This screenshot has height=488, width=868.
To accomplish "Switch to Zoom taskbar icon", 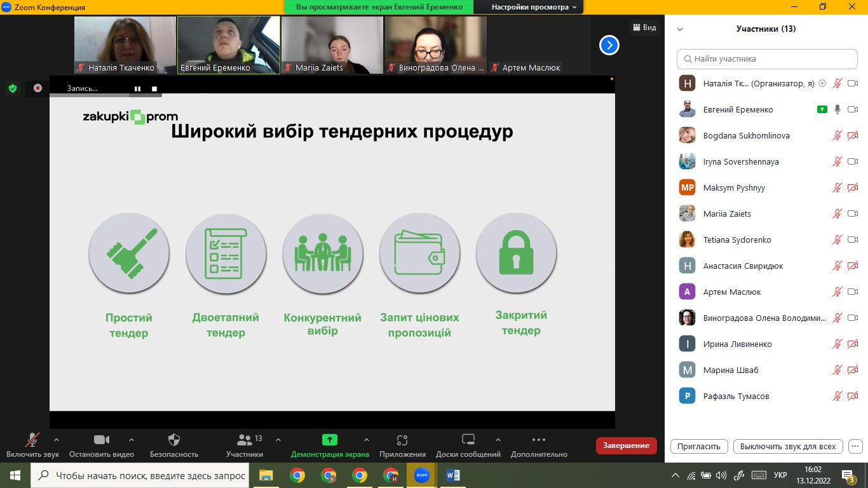I will pyautogui.click(x=421, y=475).
